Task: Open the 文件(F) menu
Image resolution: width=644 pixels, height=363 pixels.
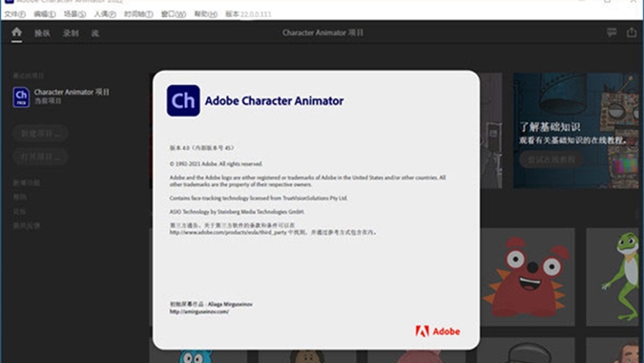Action: point(14,14)
